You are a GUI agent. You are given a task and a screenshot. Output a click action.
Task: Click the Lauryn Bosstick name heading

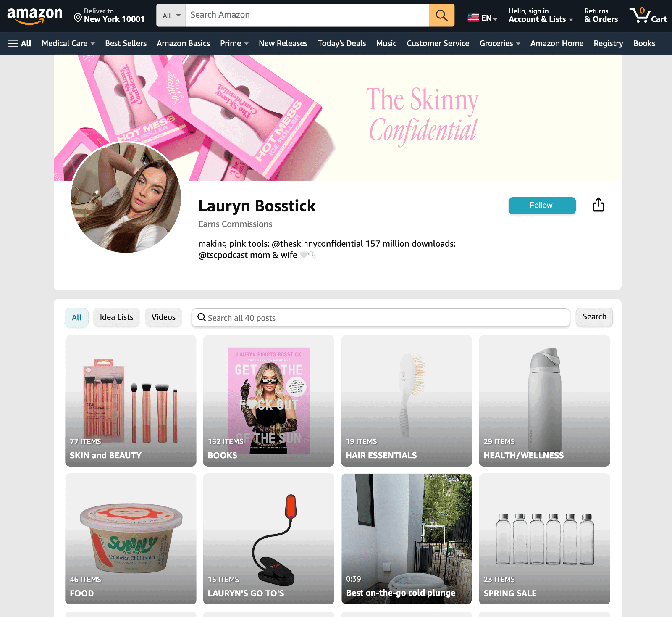pos(257,206)
